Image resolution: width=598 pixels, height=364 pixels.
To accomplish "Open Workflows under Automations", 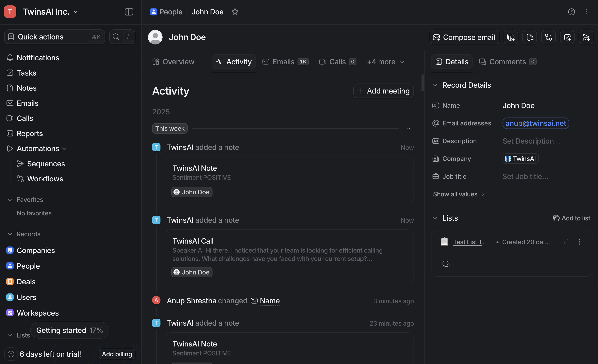I will point(40,179).
